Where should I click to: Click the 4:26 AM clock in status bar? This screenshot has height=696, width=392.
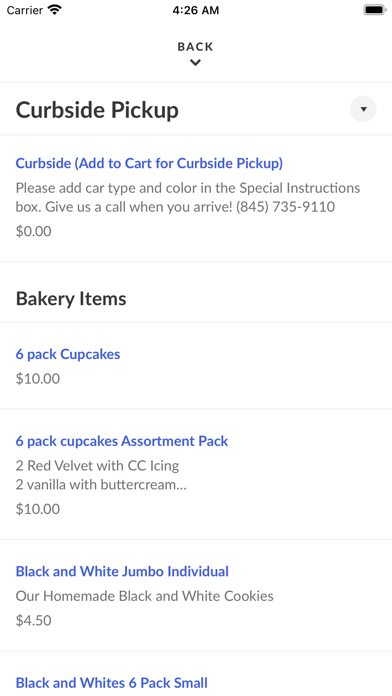pos(196,10)
